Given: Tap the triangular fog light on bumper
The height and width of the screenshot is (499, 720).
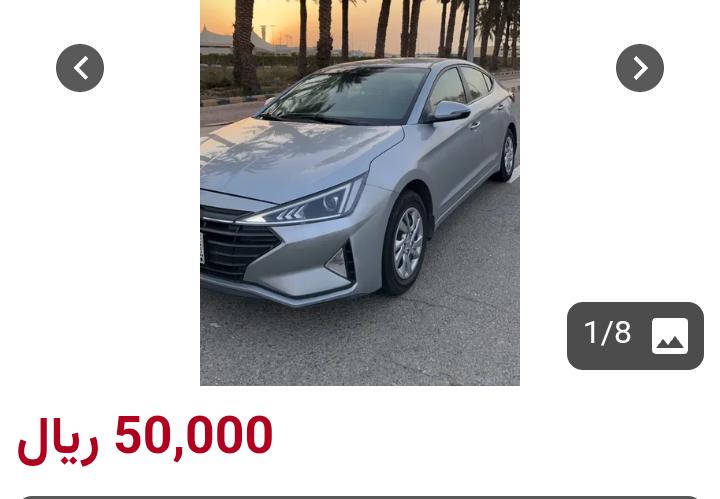Looking at the screenshot, I should [x=339, y=263].
